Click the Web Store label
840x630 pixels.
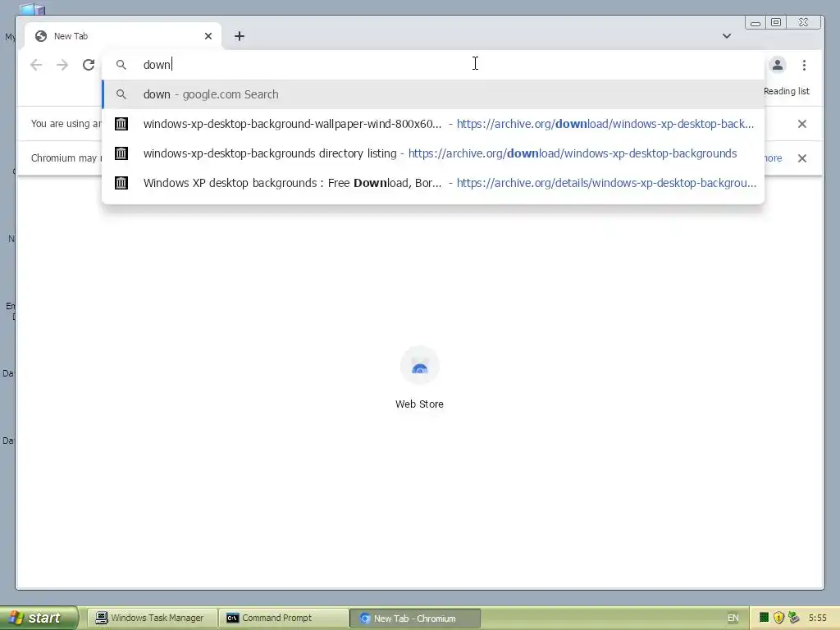point(419,404)
